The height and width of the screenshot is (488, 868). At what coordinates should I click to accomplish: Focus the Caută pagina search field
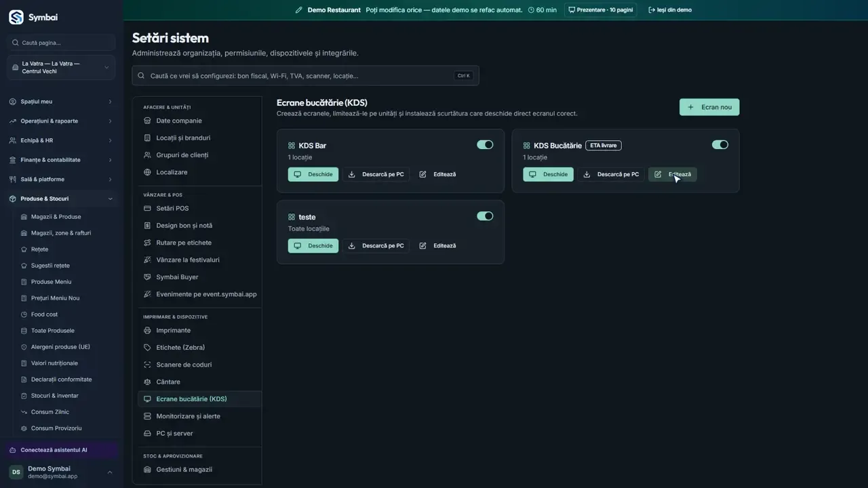pos(62,43)
